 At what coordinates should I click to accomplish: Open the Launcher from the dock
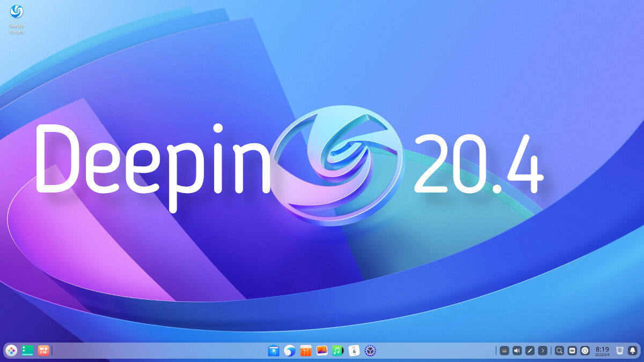[12, 351]
